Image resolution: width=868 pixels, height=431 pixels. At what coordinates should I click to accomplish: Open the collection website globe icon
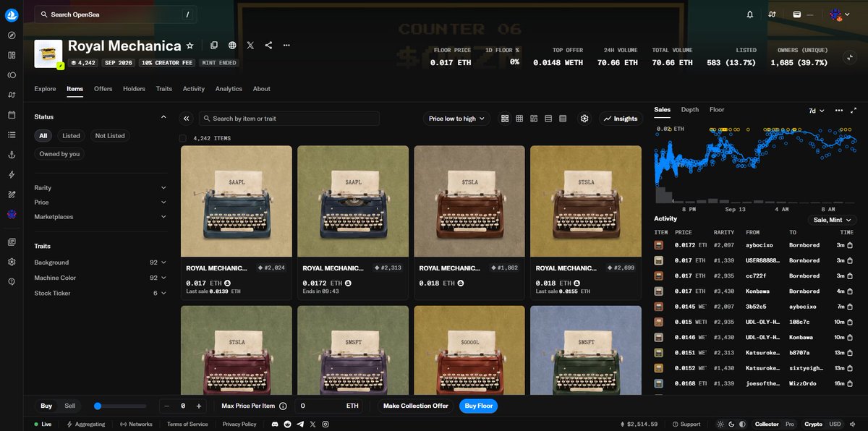point(232,46)
